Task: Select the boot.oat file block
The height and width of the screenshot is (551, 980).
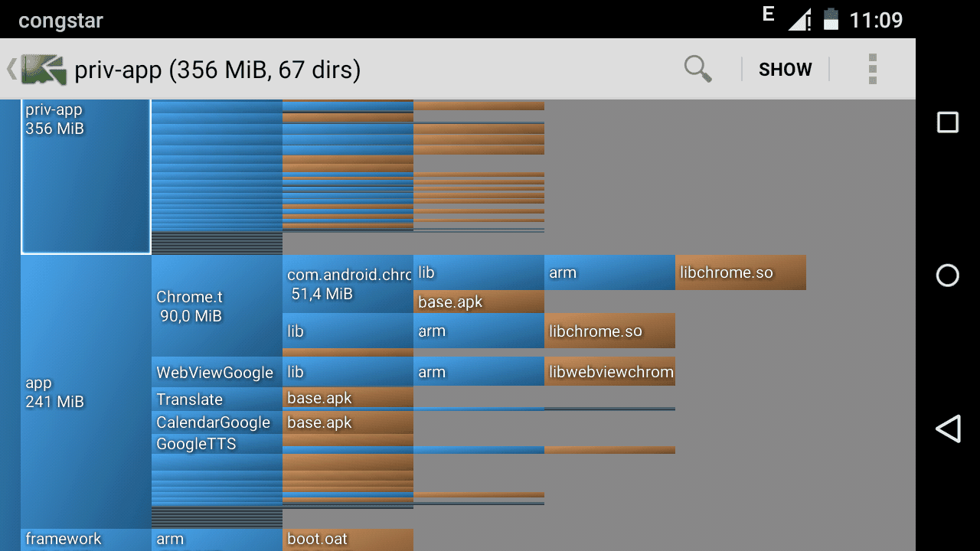Action: [x=348, y=540]
